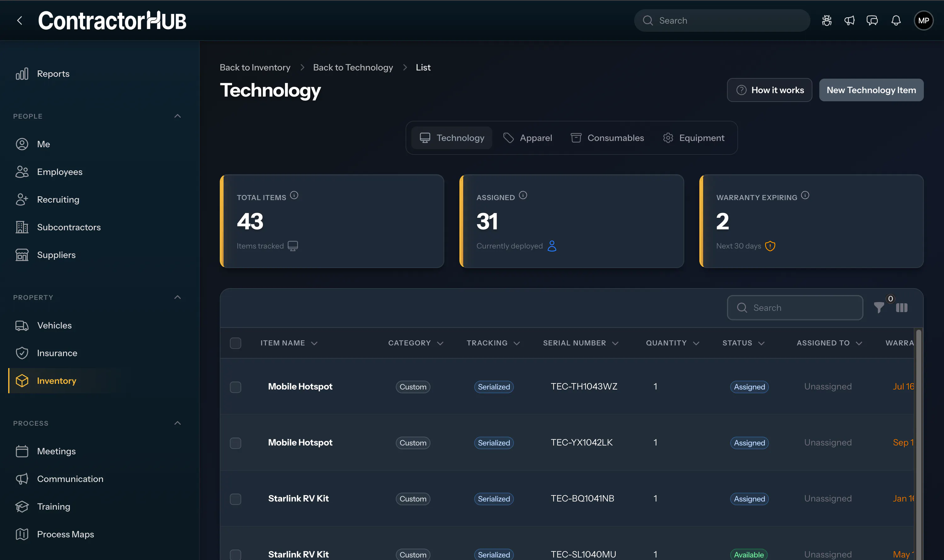Click the Insurance shield icon
The width and height of the screenshot is (944, 560).
click(x=22, y=353)
